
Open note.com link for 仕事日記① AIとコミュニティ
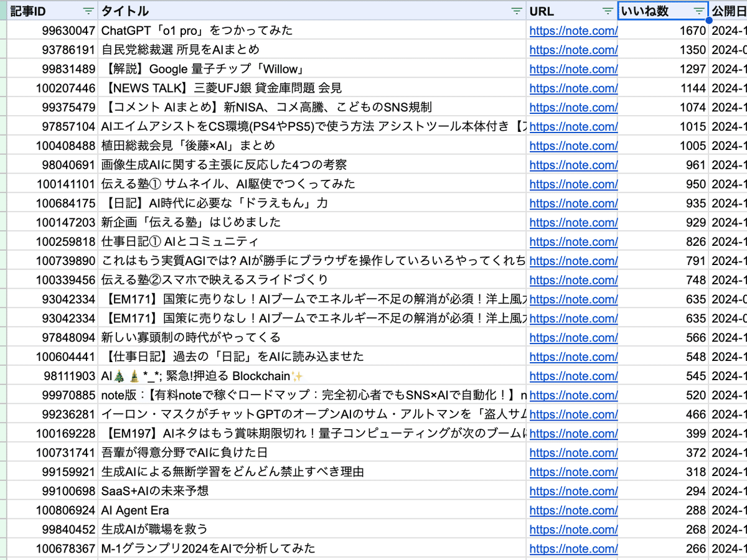coord(573,242)
